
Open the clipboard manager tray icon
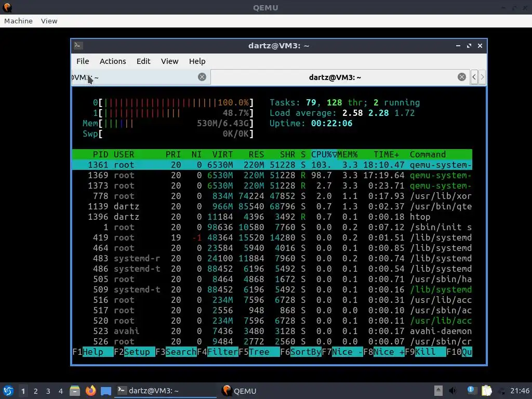(486, 391)
